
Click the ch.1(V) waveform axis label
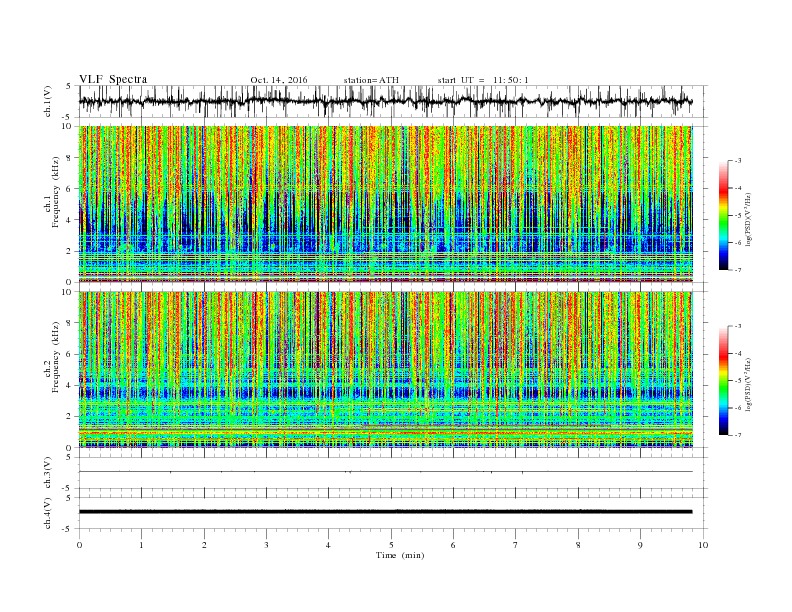point(48,101)
